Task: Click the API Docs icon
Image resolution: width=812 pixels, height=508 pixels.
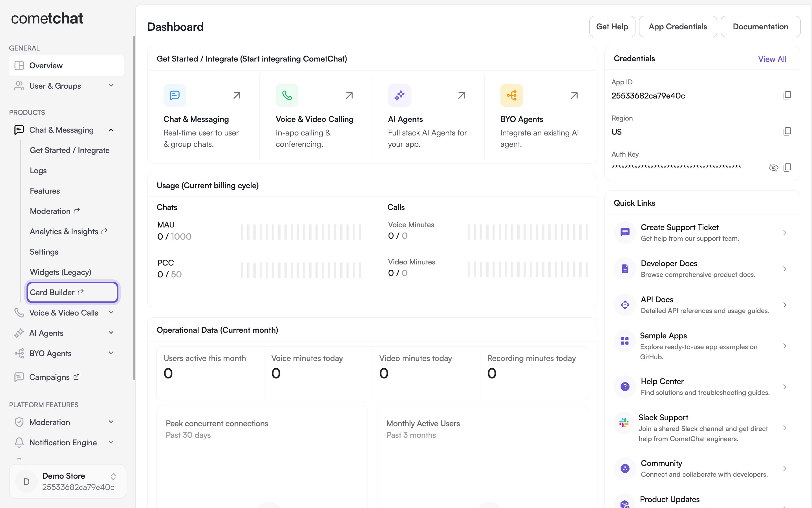Action: click(x=625, y=305)
